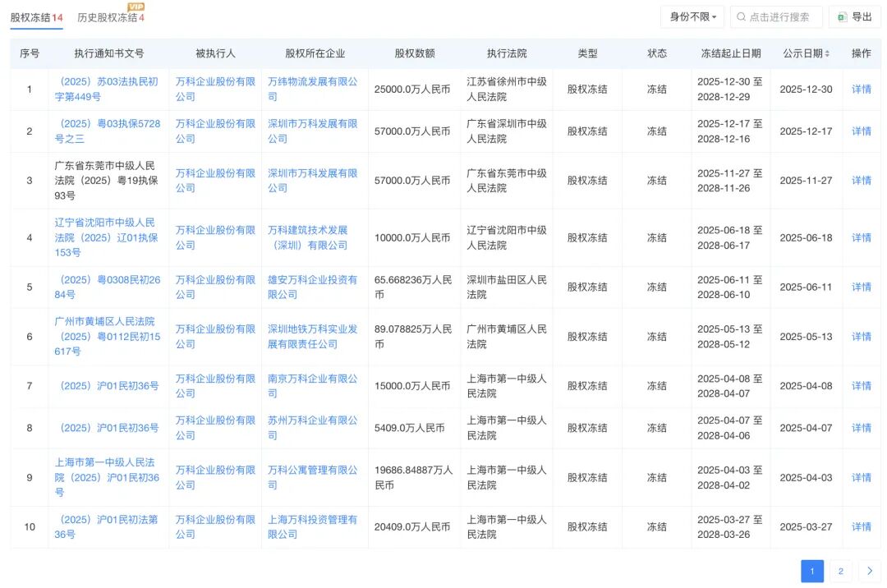Open 万纬物流发展有限公司 company link
This screenshot has height=588, width=887.
pyautogui.click(x=312, y=90)
